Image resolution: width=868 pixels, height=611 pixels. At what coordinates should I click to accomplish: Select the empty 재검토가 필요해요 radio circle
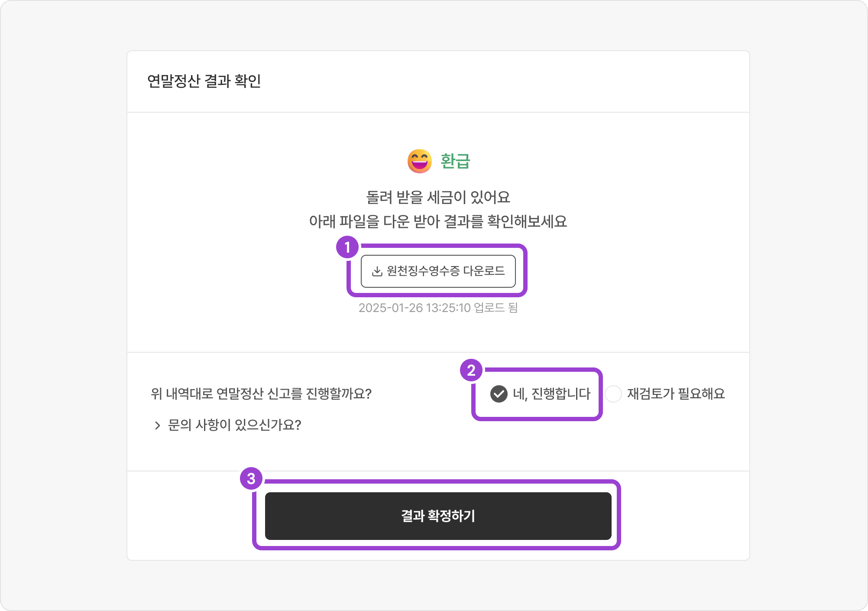pyautogui.click(x=613, y=394)
